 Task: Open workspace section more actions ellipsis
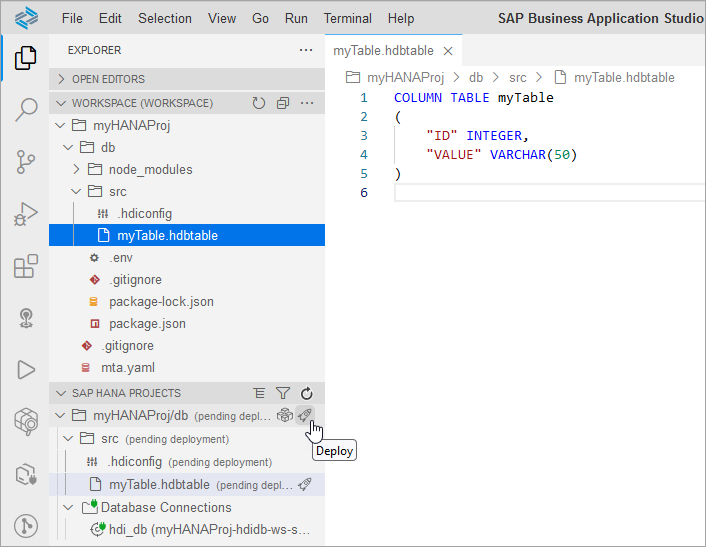click(x=307, y=103)
